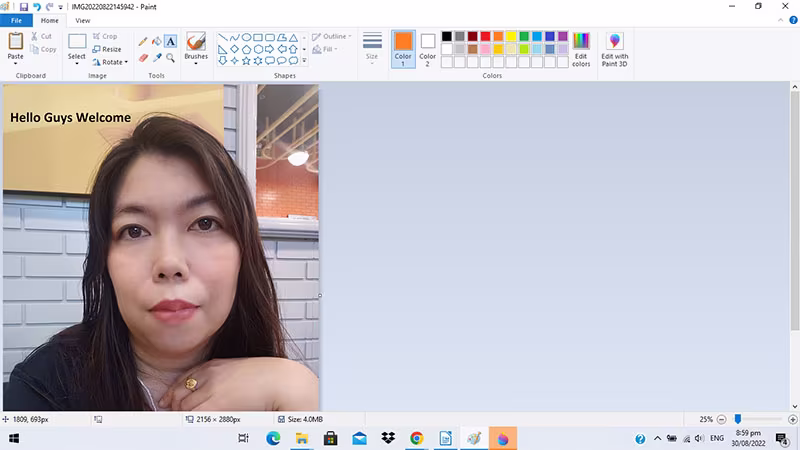Screen dimensions: 800x450
Task: Open the Edit colors dialog
Action: (x=581, y=49)
